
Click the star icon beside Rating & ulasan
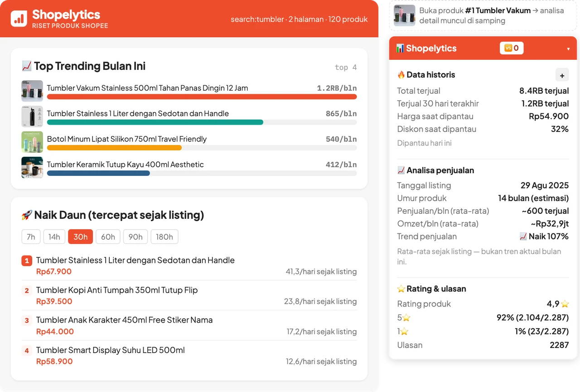coord(401,289)
